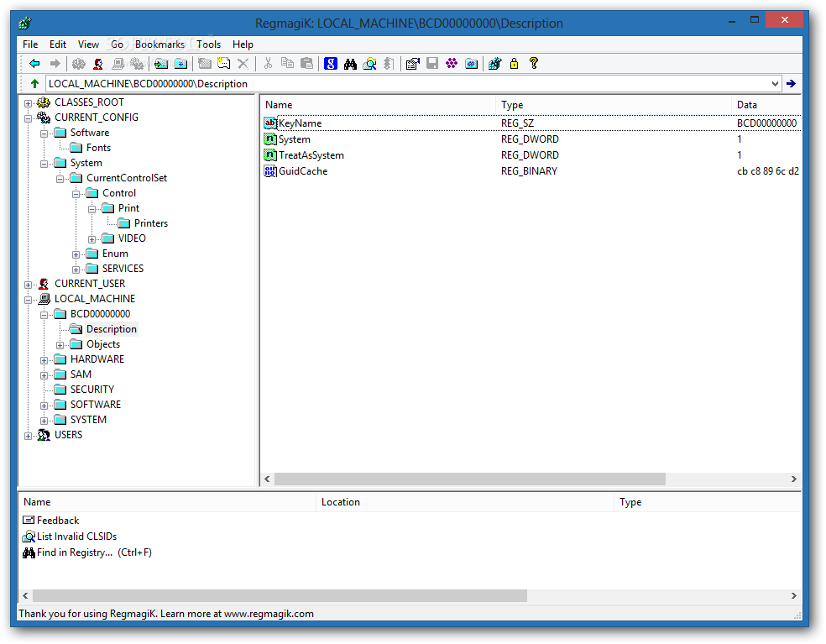Click the blue Go arrow right of the address bar

[x=791, y=83]
